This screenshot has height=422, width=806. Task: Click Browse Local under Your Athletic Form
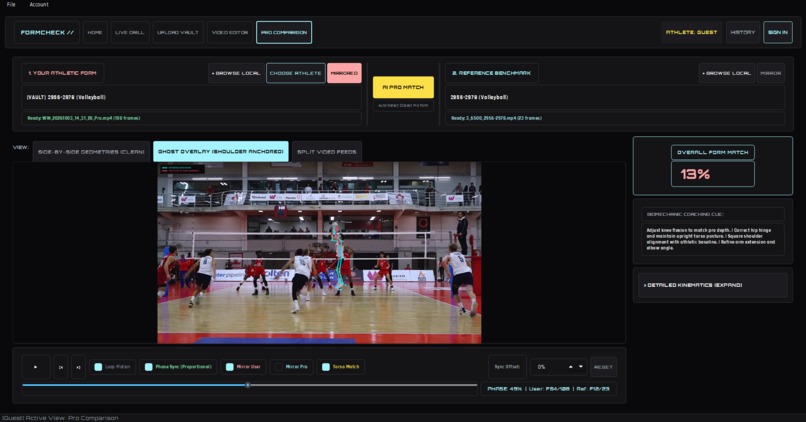(x=236, y=73)
